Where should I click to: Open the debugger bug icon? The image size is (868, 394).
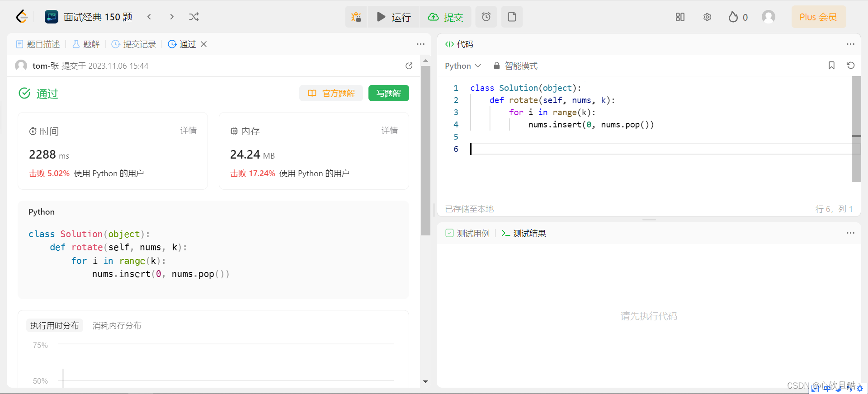[356, 17]
